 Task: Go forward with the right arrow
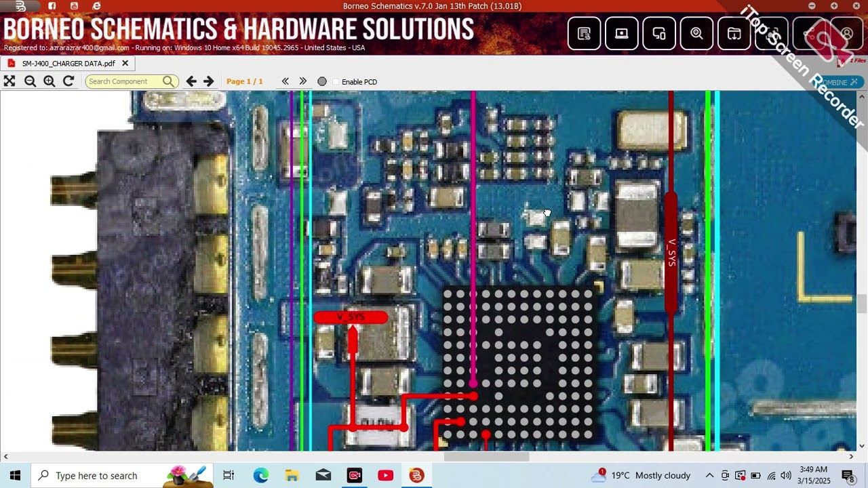[209, 81]
